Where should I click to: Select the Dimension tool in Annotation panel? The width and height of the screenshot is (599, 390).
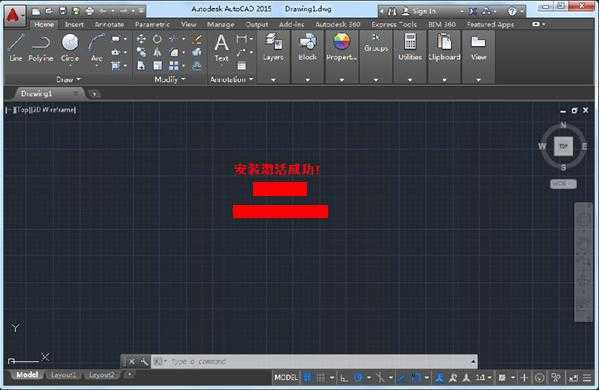point(241,39)
